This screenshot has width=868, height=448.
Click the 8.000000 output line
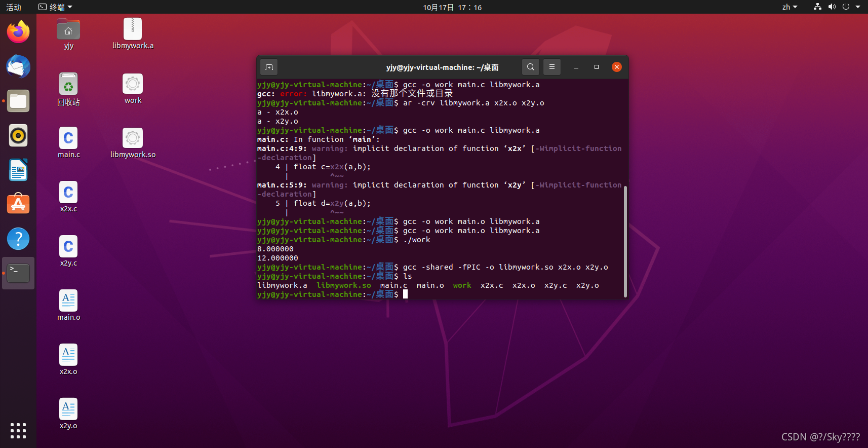point(275,249)
